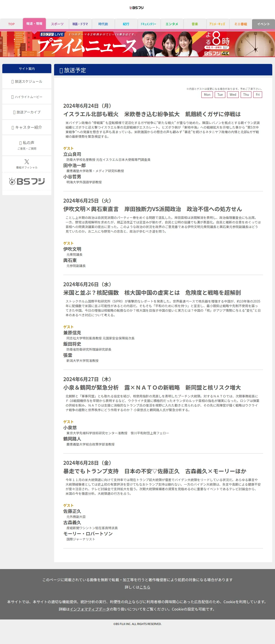This screenshot has width=275, height=644.
Task: Select the 報道・情報 tab
Action: click(x=34, y=24)
